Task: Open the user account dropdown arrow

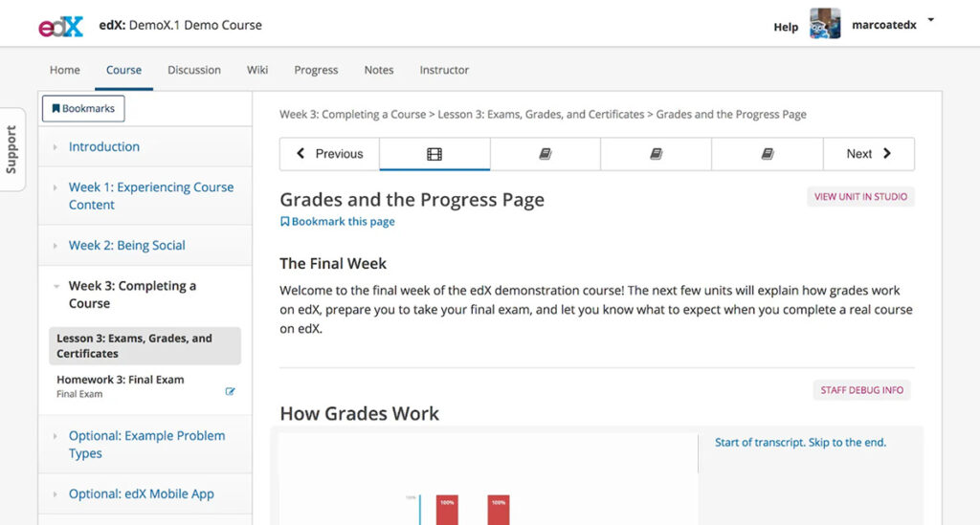Action: pyautogui.click(x=930, y=20)
